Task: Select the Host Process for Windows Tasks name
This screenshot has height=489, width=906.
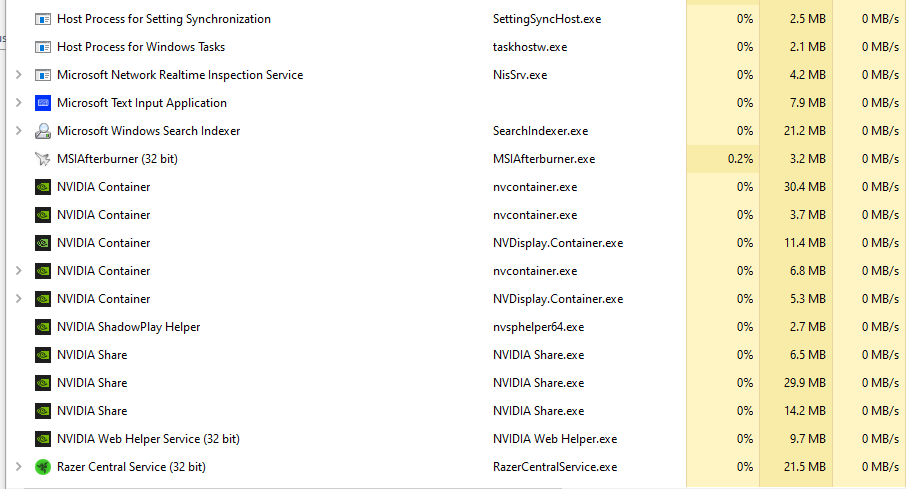Action: (141, 47)
